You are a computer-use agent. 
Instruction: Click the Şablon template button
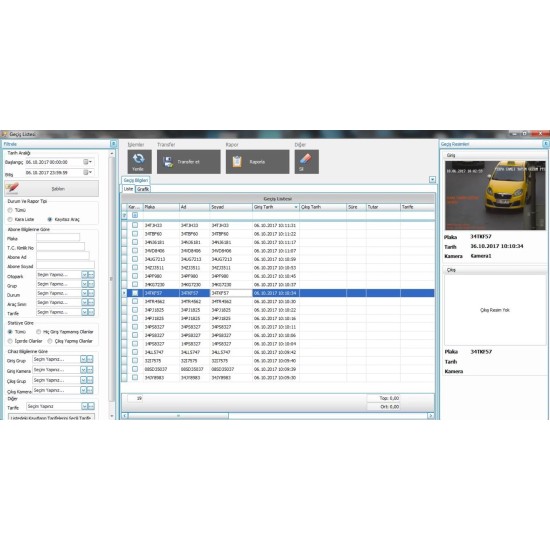click(51, 189)
